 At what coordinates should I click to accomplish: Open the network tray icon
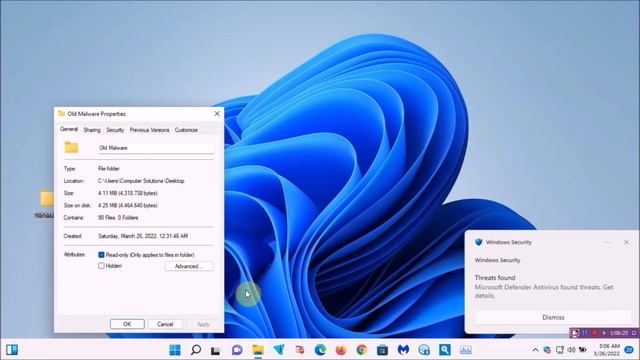(560, 350)
